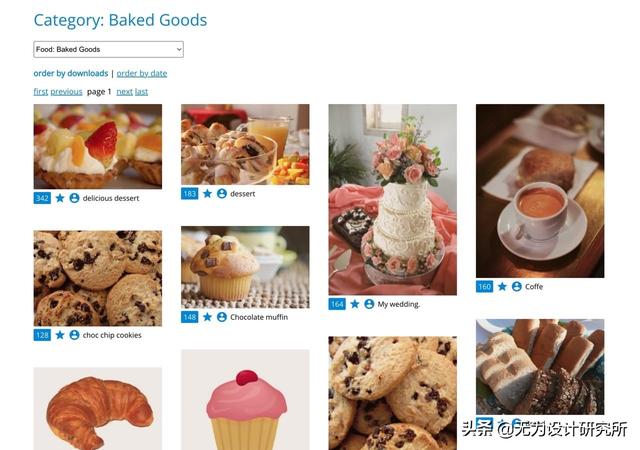Viewport: 640px width, 450px height.
Task: Click the star icon beside Coffe
Action: 502,287
